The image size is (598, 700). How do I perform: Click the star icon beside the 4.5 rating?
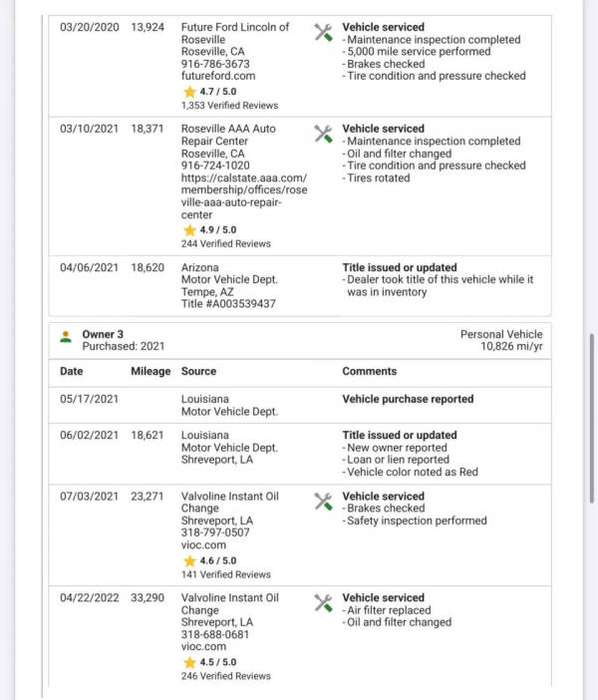point(189,662)
